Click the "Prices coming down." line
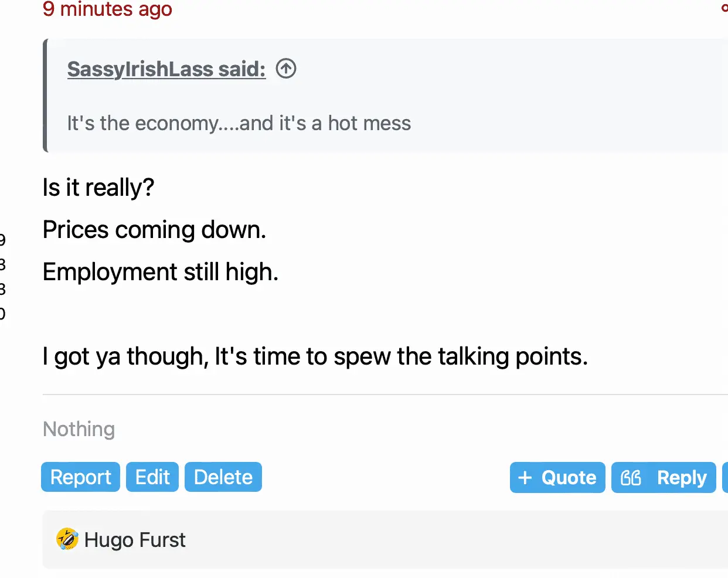The height and width of the screenshot is (578, 728). click(154, 230)
